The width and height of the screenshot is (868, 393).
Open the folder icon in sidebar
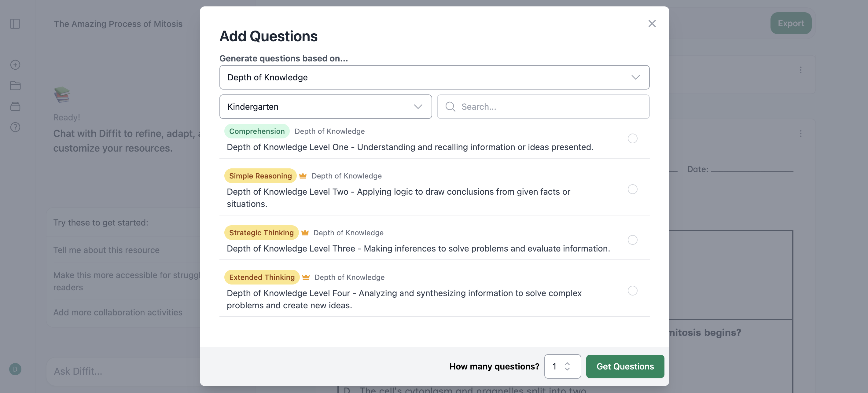click(x=15, y=86)
